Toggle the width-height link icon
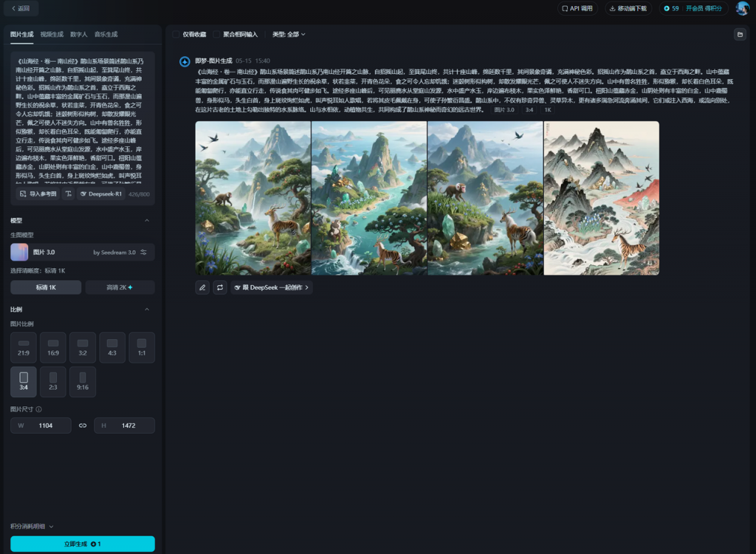The width and height of the screenshot is (756, 554). click(83, 425)
